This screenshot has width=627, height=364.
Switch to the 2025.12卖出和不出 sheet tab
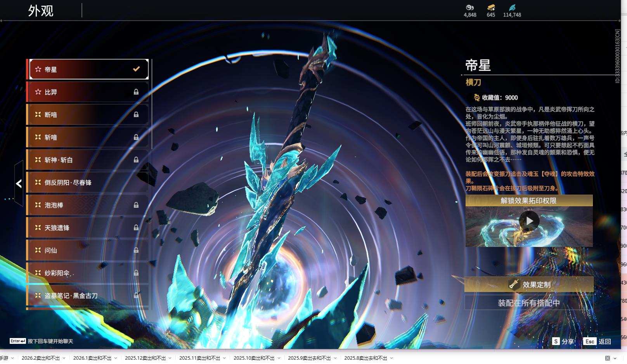point(145,358)
